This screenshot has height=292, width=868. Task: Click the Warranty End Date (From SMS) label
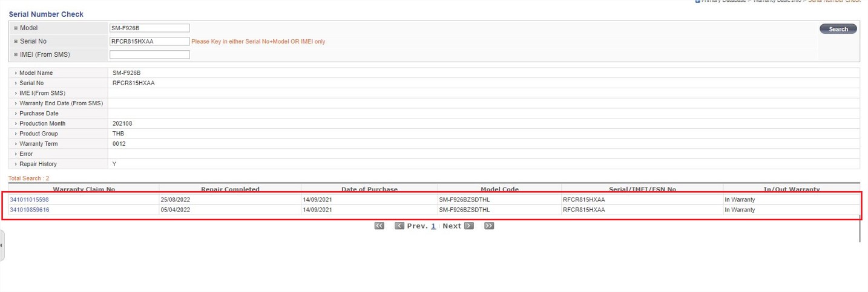[x=61, y=103]
